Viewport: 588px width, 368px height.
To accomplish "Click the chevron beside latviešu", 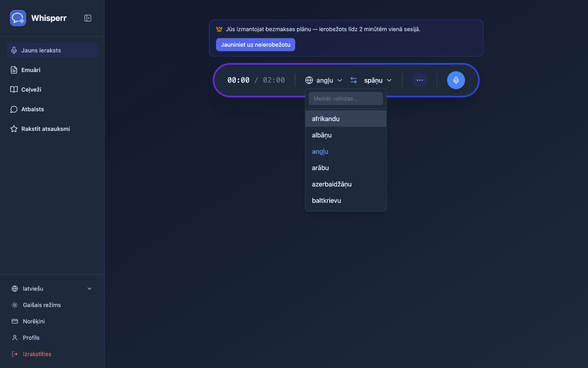I will [x=89, y=289].
